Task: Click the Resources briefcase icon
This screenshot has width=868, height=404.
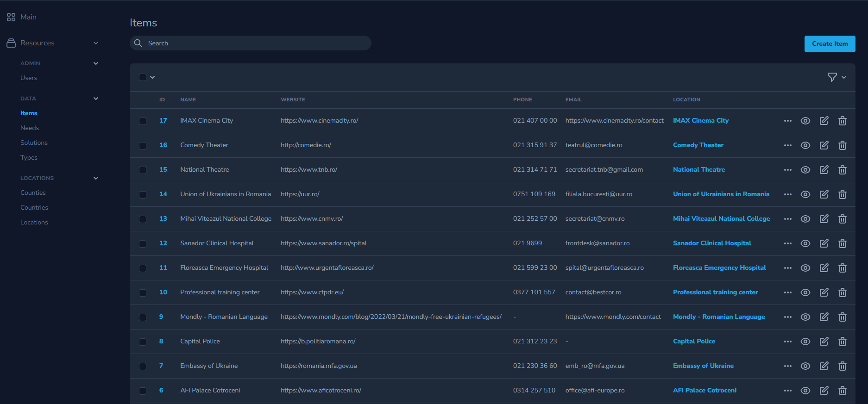Action: click(11, 43)
